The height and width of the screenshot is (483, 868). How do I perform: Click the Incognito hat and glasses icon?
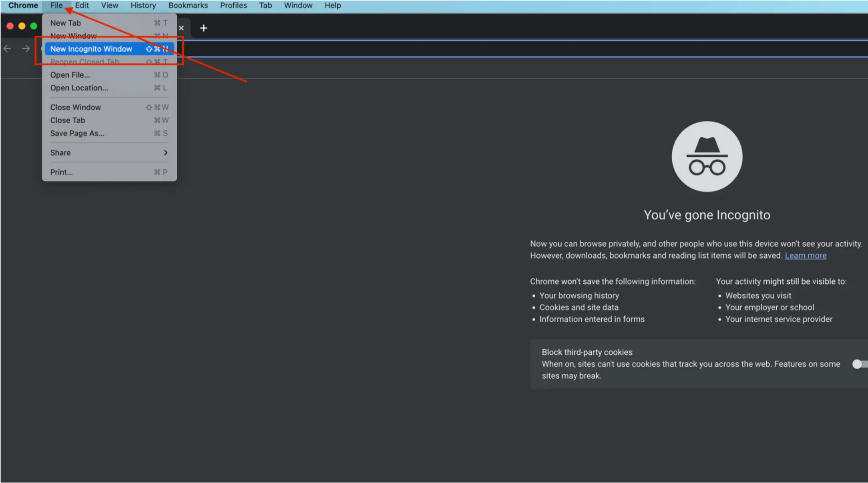coord(707,157)
